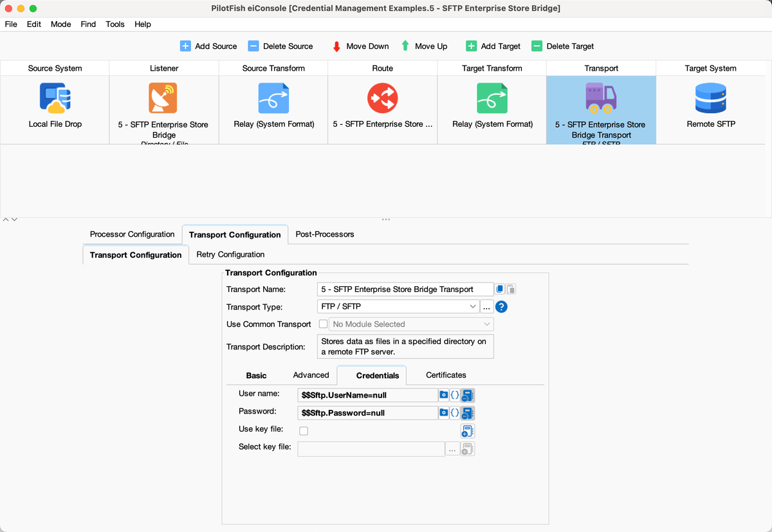Click the Delete Target minus icon
This screenshot has width=772, height=532.
537,46
